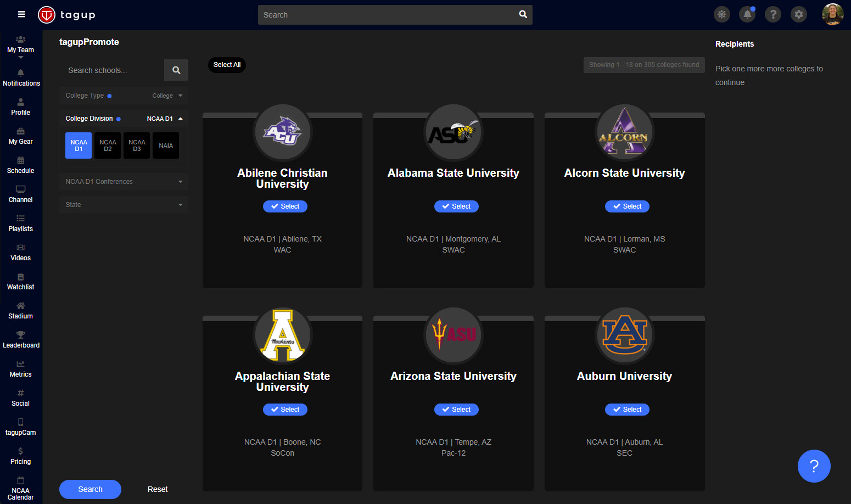Click the blue Search button
The width and height of the screenshot is (851, 504).
tap(90, 489)
